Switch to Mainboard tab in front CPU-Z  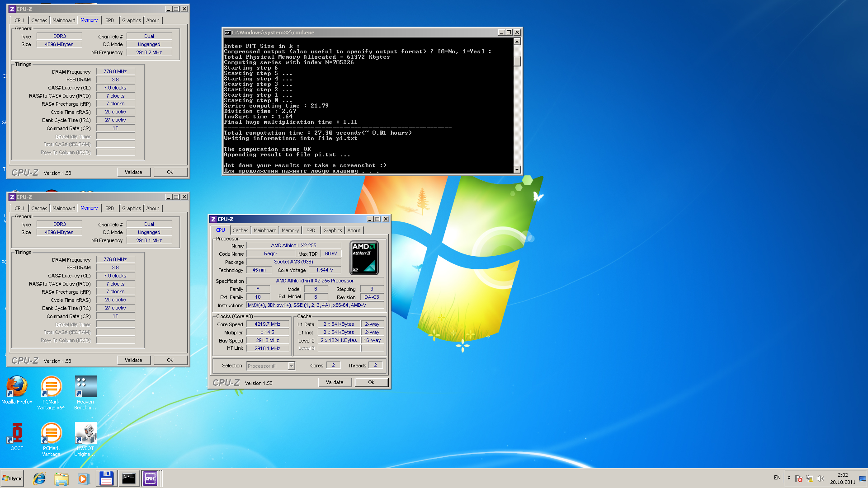pyautogui.click(x=265, y=230)
